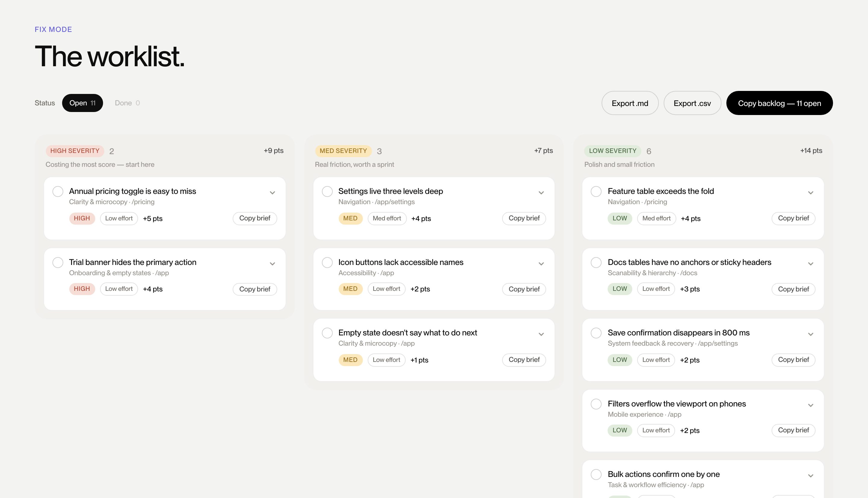The image size is (868, 498).
Task: Click 'Costing the most score — start here' text
Action: [x=100, y=164]
